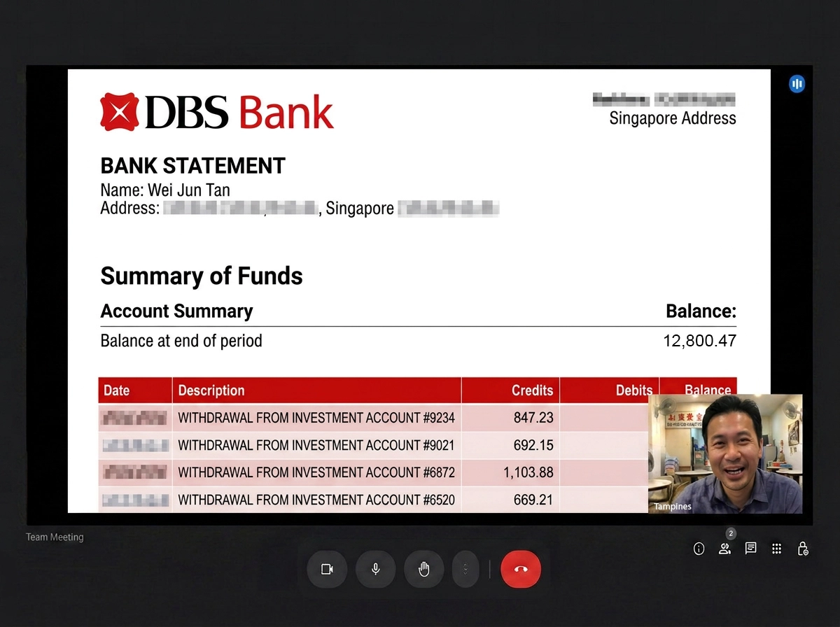Open the meeting details info icon
The image size is (840, 627).
pyautogui.click(x=699, y=549)
